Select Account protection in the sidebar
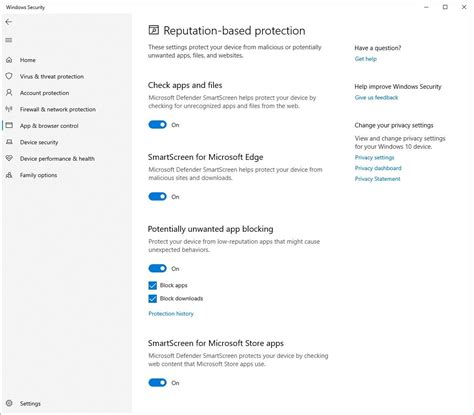 (x=44, y=93)
